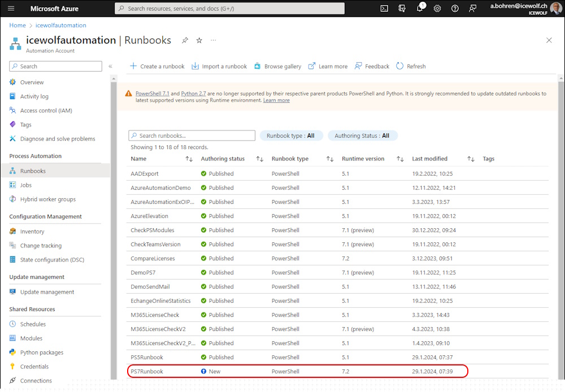Sort by Last modified column arrows
The height and width of the screenshot is (392, 565).
click(471, 159)
